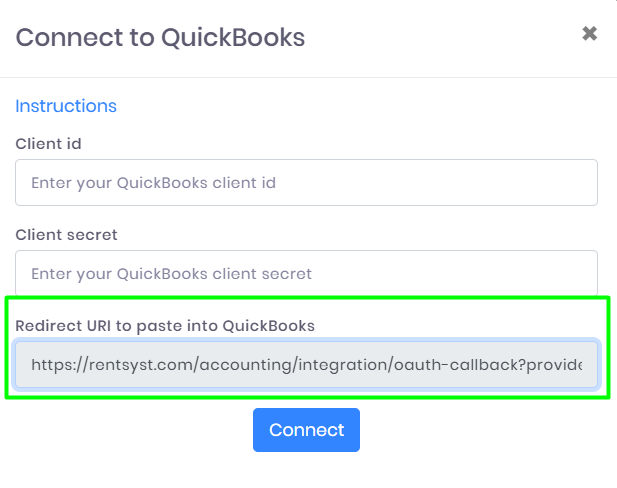The image size is (617, 488).
Task: Click the "Client secret" field label
Action: 66,235
